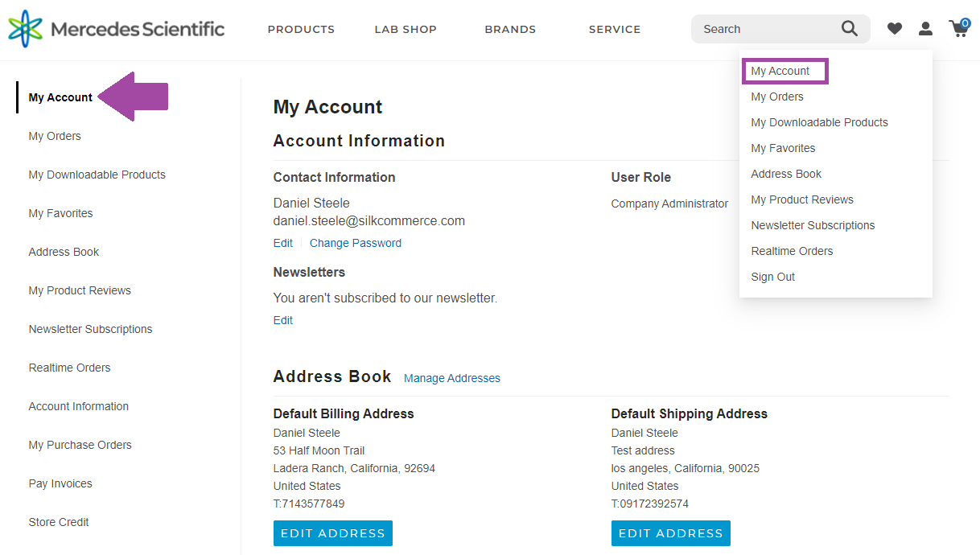Expand the Lab Shop navigation menu
Screen dimensions: 980x555
coord(406,29)
